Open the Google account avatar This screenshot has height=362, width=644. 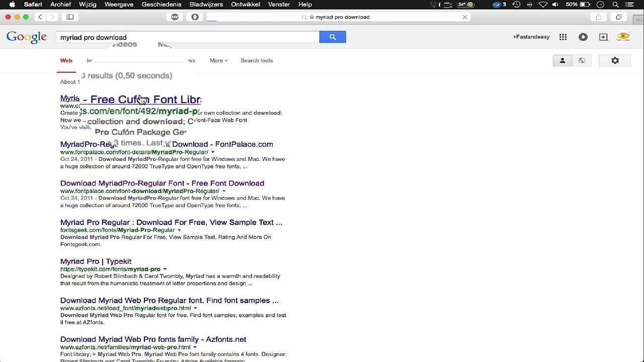tap(623, 37)
